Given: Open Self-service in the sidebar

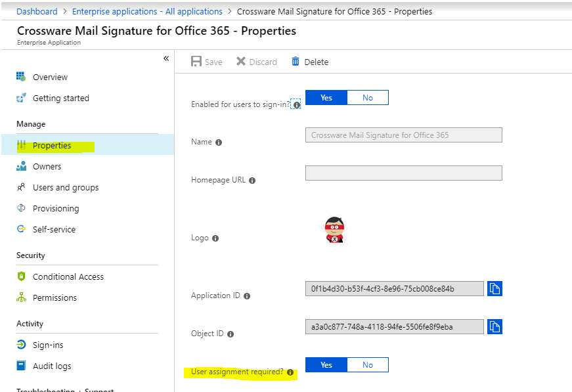Looking at the screenshot, I should pos(87,229).
